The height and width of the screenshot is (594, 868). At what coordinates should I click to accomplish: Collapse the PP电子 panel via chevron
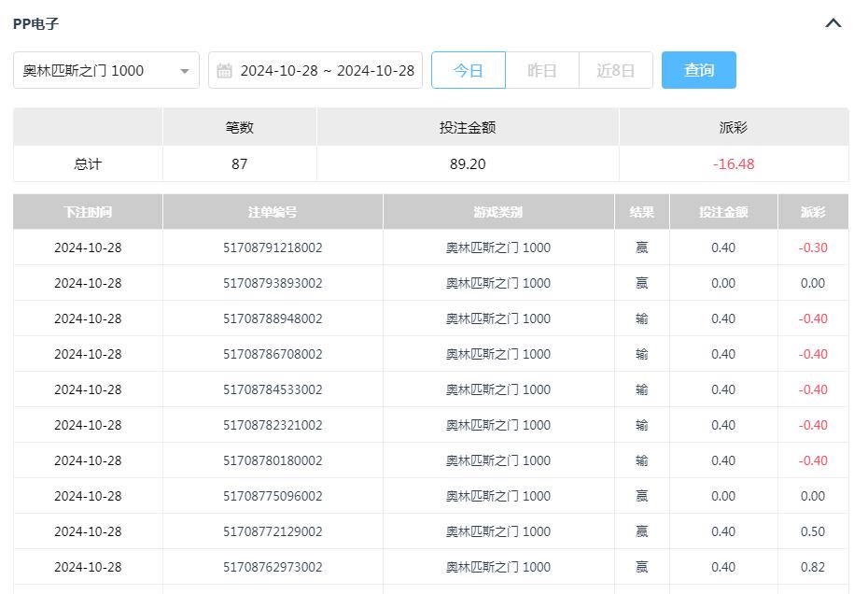[x=833, y=23]
